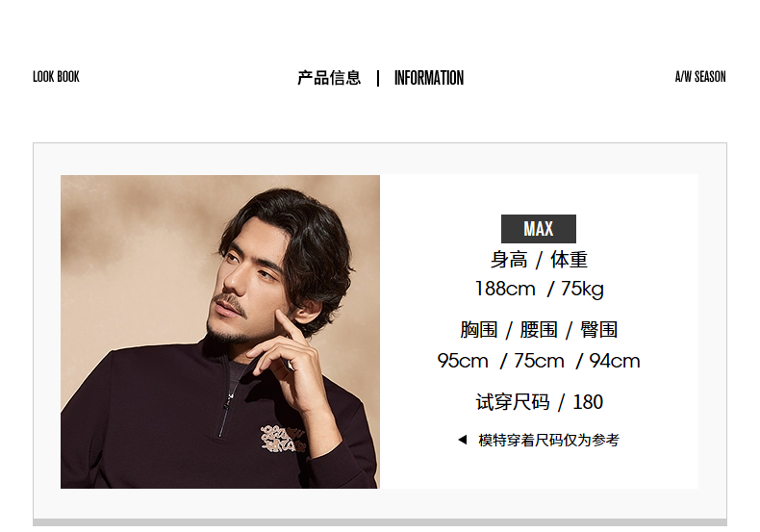Open the model photo thumbnail
This screenshot has width=760, height=532.
(220, 331)
